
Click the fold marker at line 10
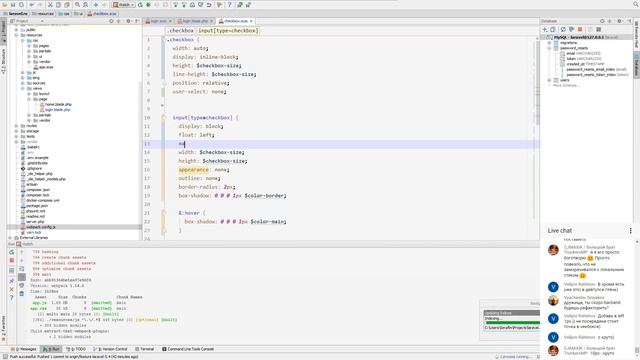point(163,118)
